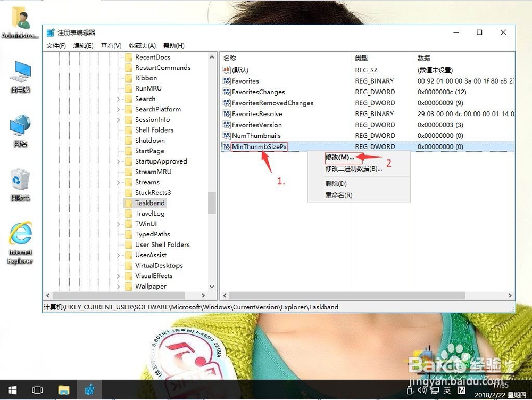This screenshot has width=532, height=400.
Task: Expand the Search tree node
Action: pos(119,99)
